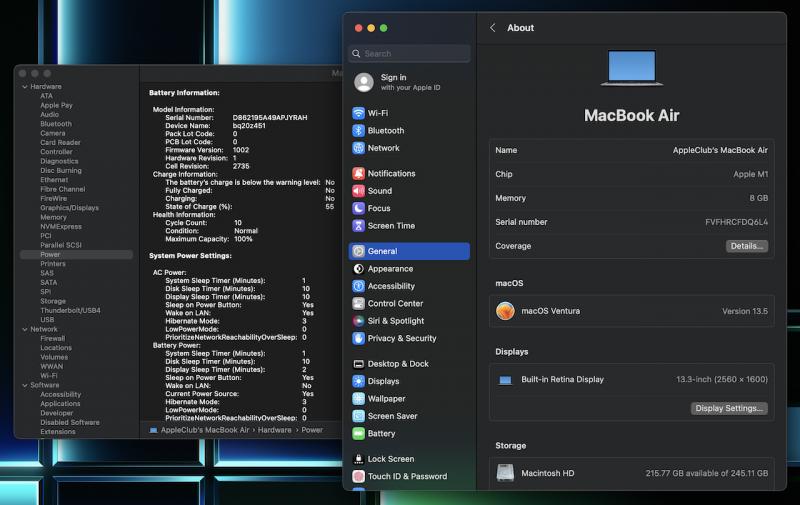Viewport: 800px width, 505px height.
Task: Select Graphics/Displays in hardware tree
Action: click(x=69, y=208)
